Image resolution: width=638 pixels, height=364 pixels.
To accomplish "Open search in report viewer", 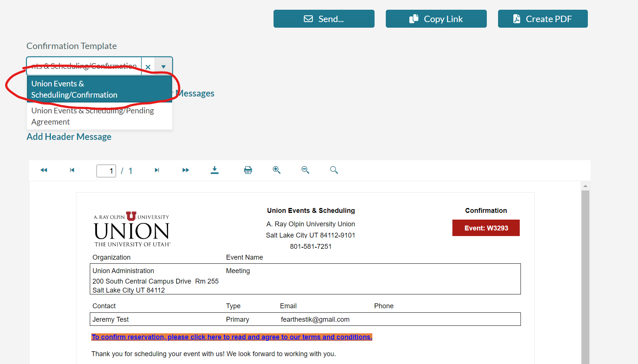I will coord(334,170).
